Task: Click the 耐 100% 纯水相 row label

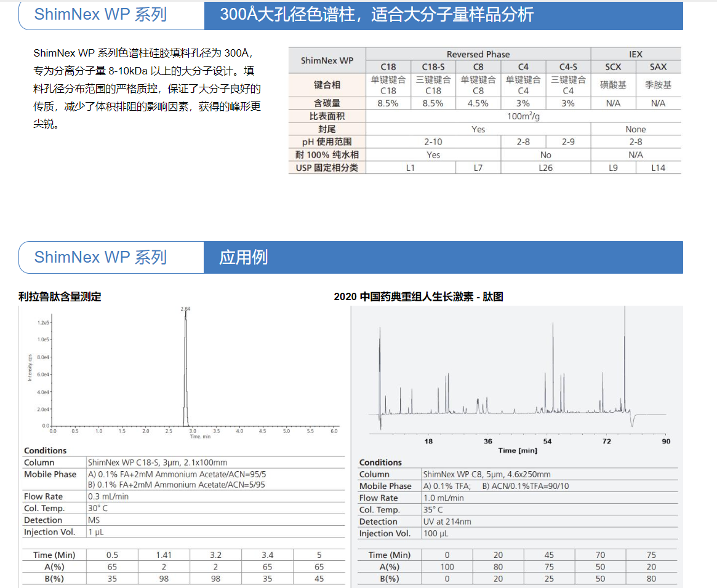Action: [x=327, y=155]
